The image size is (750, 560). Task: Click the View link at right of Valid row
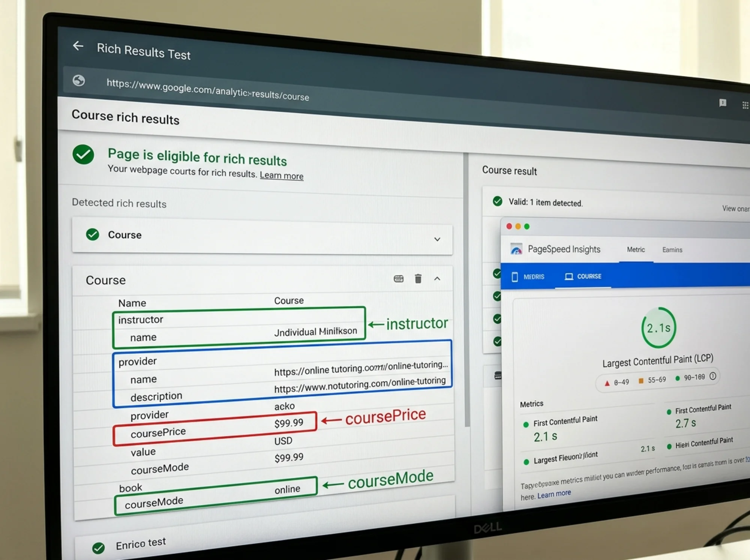pos(736,209)
